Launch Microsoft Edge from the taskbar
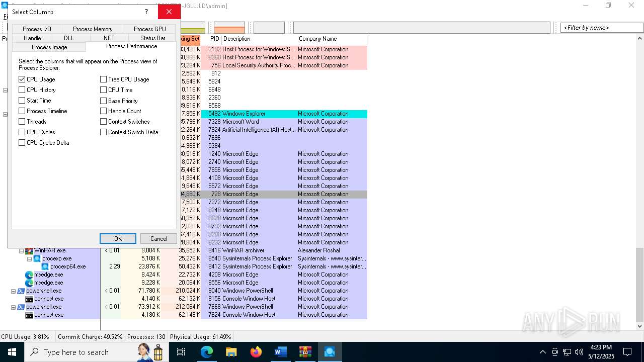 (207, 352)
